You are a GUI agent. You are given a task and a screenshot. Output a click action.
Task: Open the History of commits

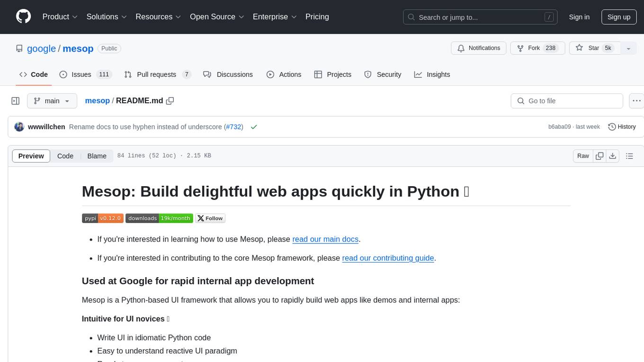pos(622,127)
